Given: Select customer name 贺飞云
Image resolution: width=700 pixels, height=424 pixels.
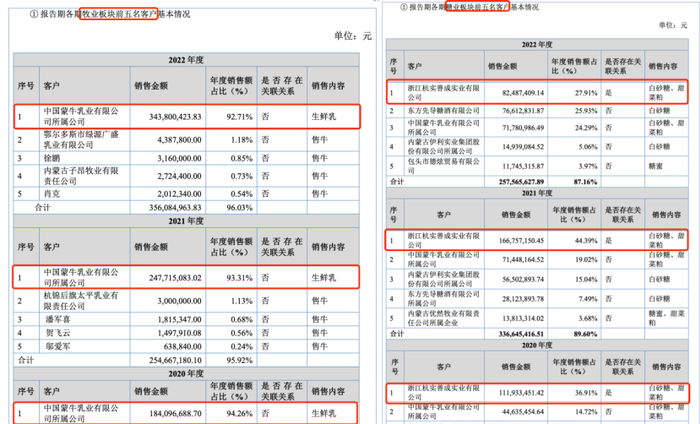Looking at the screenshot, I should coord(58,333).
